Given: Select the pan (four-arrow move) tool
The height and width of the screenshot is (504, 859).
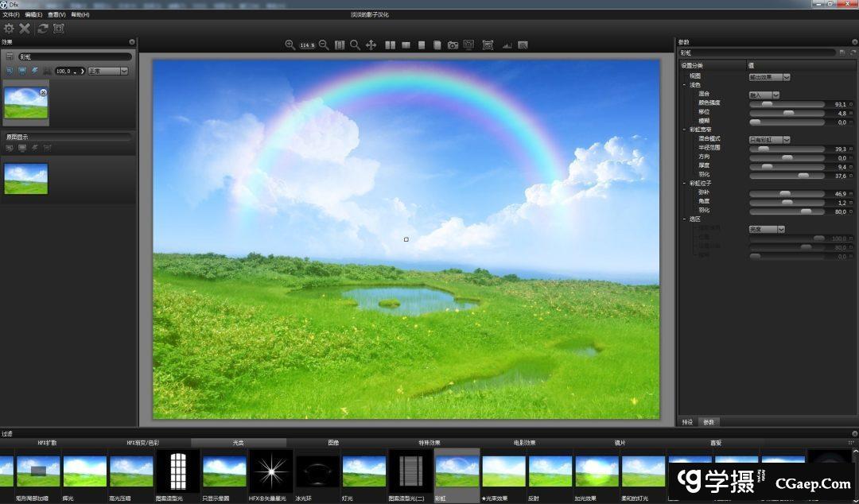Looking at the screenshot, I should click(371, 45).
